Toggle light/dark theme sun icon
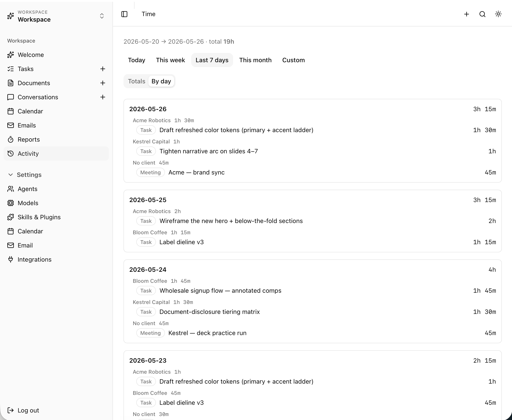Image resolution: width=512 pixels, height=420 pixels. point(498,14)
